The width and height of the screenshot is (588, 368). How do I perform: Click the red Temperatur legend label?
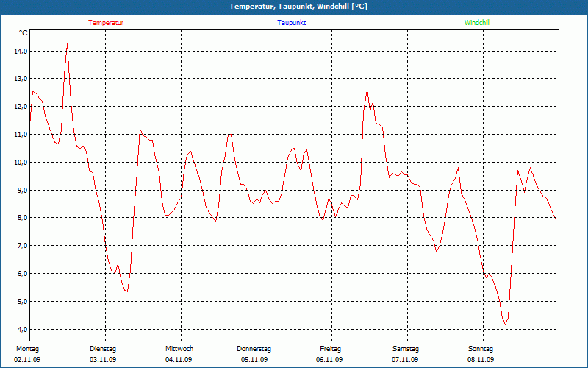tap(106, 23)
